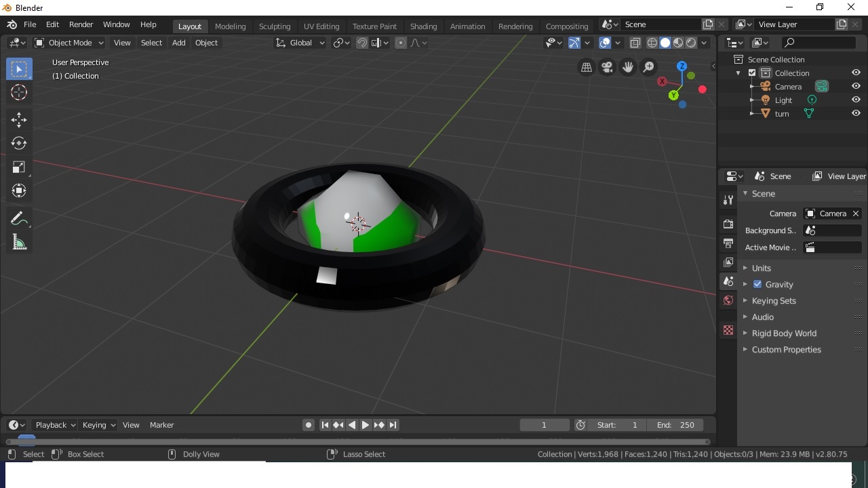Open the Render properties tab
The height and width of the screenshot is (488, 868).
point(728,224)
